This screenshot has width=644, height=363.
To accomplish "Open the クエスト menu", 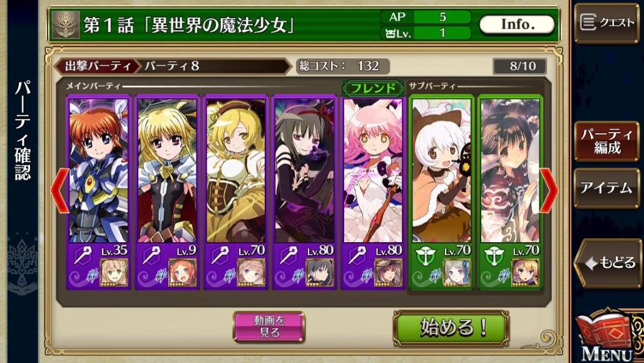I will pos(607,23).
